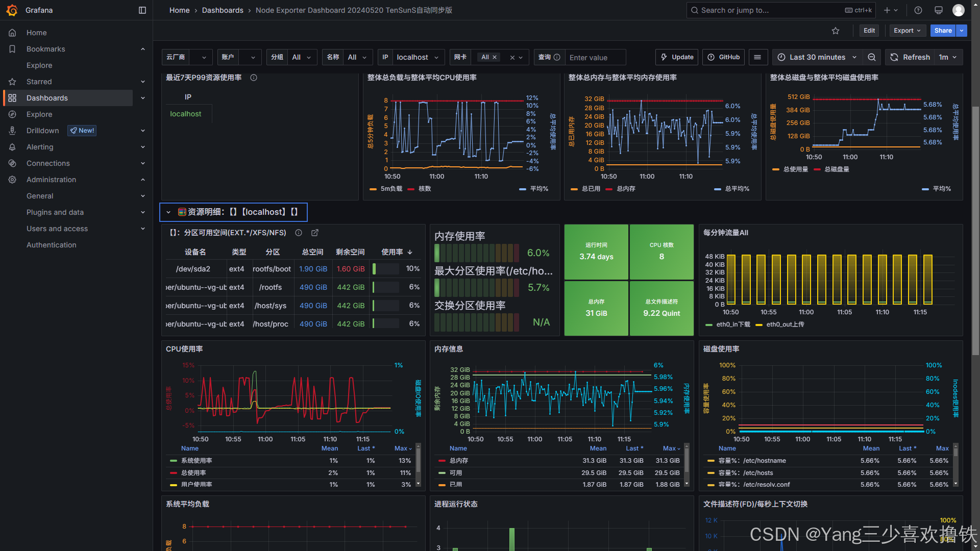Click the Edit dashboard button
980x551 pixels.
click(x=869, y=31)
